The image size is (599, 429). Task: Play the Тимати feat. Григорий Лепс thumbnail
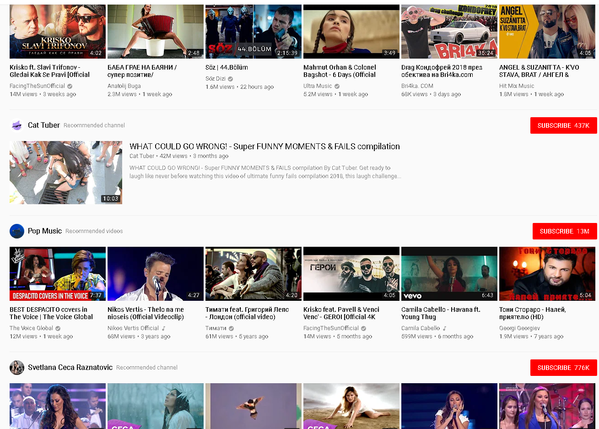pos(253,274)
